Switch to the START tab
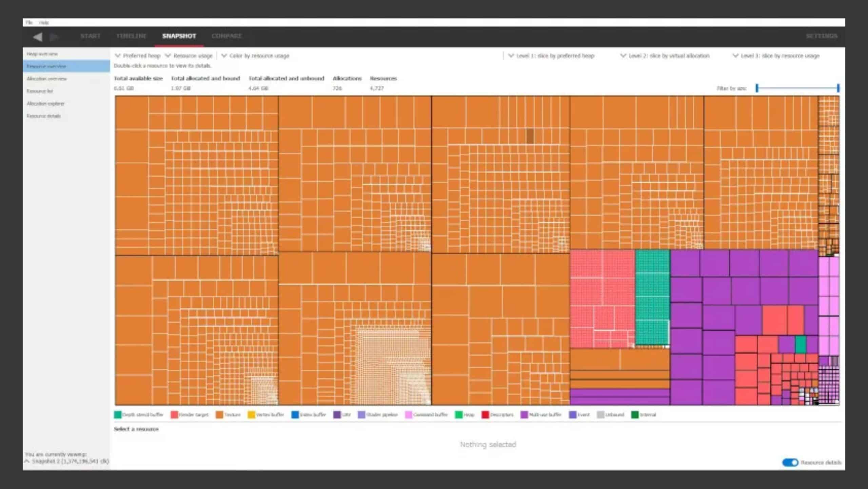Screen dimensions: 868x489 pyautogui.click(x=91, y=36)
